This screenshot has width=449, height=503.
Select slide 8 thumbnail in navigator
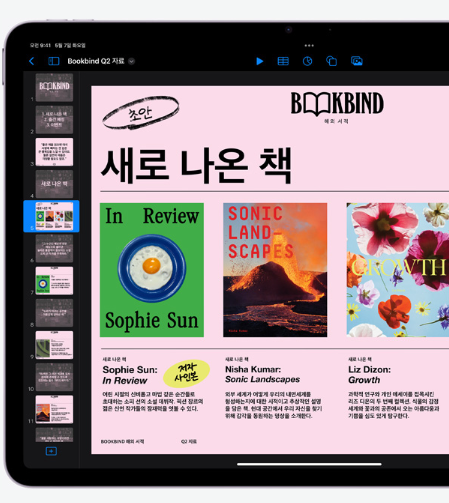54,313
